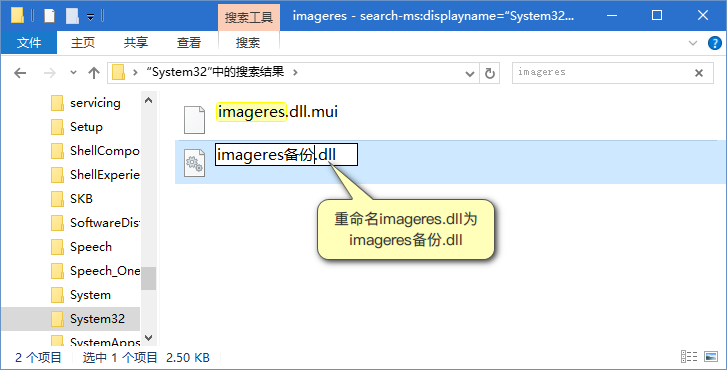Open Help with the question mark icon

click(x=714, y=43)
